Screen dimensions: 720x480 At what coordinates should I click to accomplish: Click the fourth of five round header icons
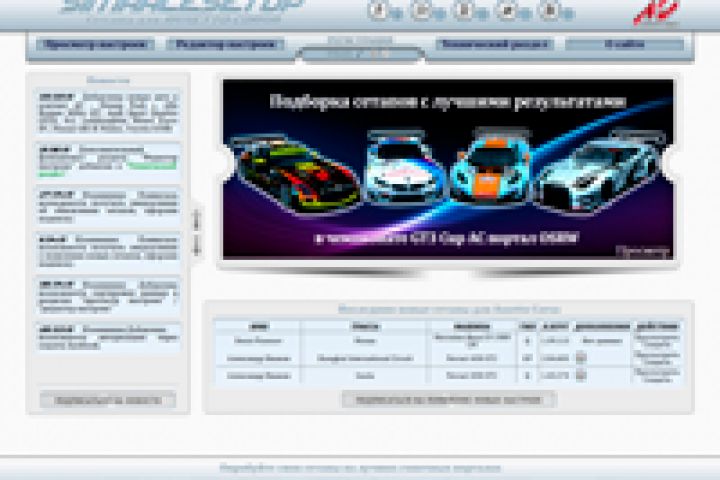click(x=506, y=10)
